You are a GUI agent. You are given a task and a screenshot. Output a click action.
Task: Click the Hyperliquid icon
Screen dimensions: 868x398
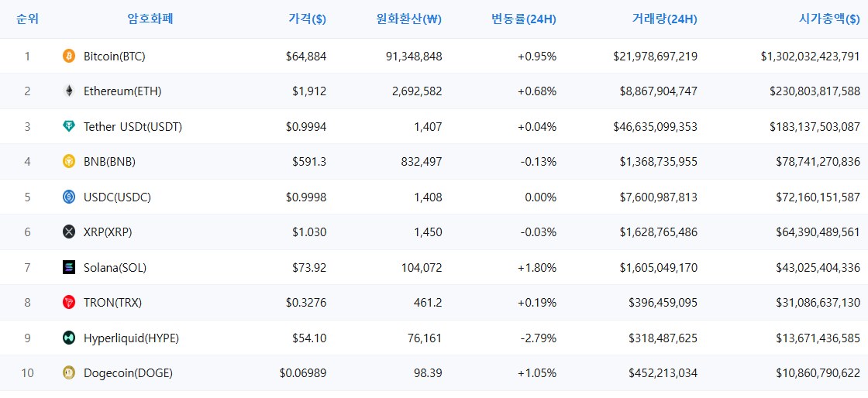pyautogui.click(x=69, y=338)
